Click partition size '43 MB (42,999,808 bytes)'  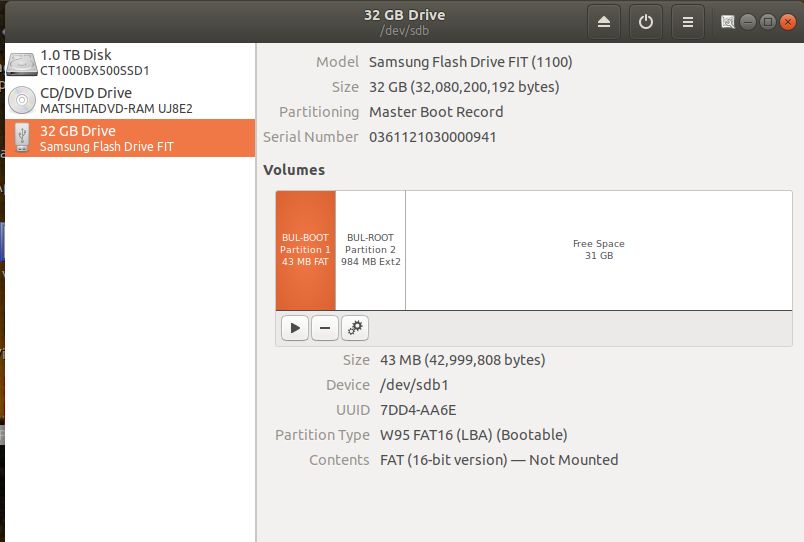coord(463,360)
